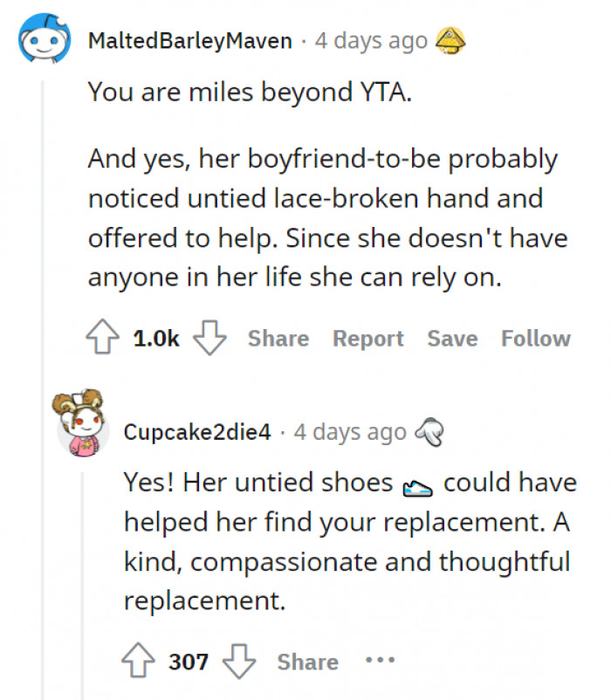Viewport: 611px width, 700px height.
Task: Report the first comment
Action: coord(367,339)
